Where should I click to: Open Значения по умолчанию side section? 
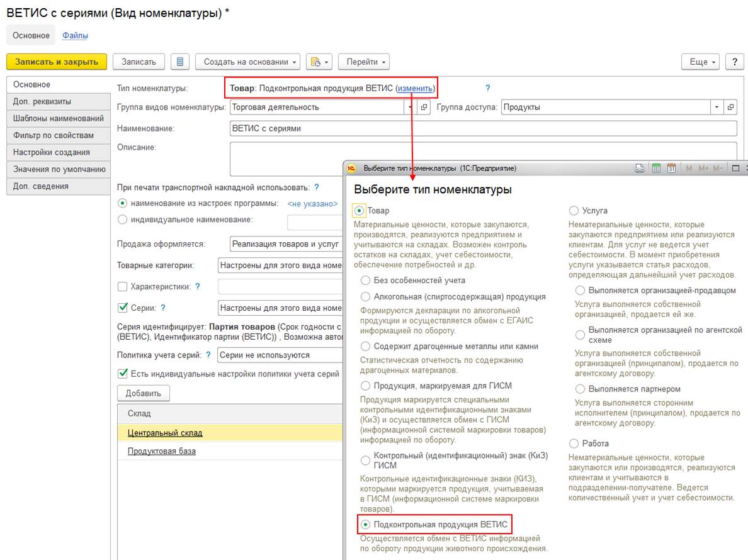coord(58,169)
